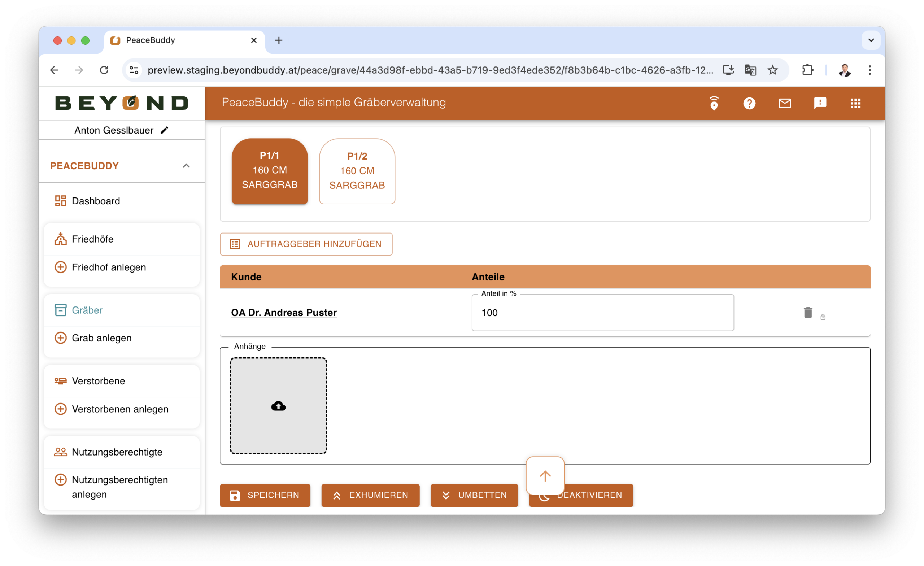Click the cloud upload icon in Anhänge
This screenshot has width=924, height=566.
click(278, 406)
